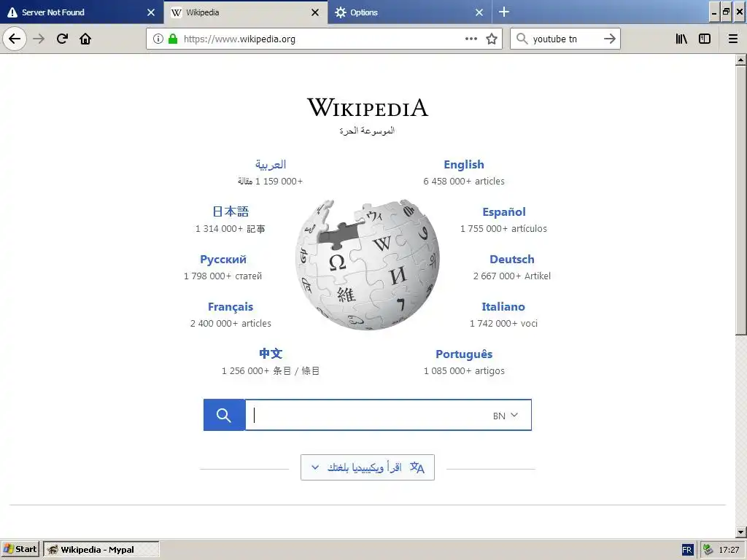Image resolution: width=747 pixels, height=560 pixels.
Task: Open the Chinese 中文 Wikipedia link
Action: point(271,354)
